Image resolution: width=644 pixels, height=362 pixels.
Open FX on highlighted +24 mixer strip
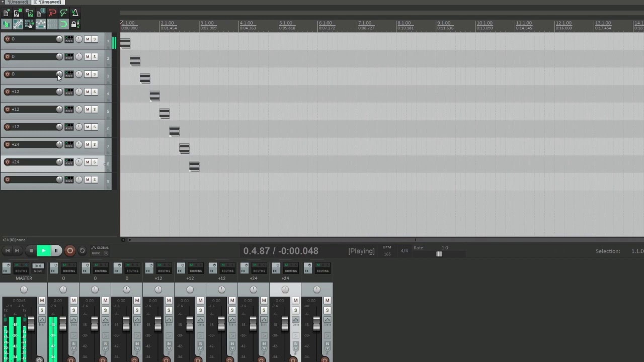point(276,268)
